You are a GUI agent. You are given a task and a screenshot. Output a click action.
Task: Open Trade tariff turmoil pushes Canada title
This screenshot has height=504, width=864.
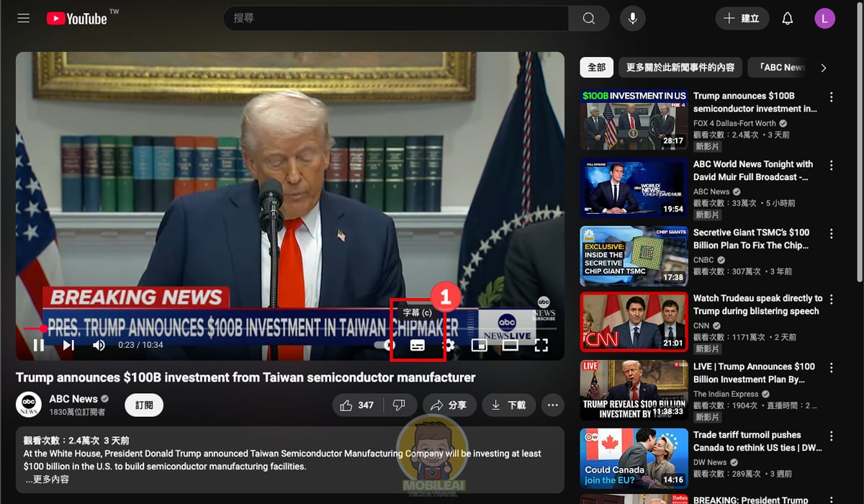coord(758,441)
